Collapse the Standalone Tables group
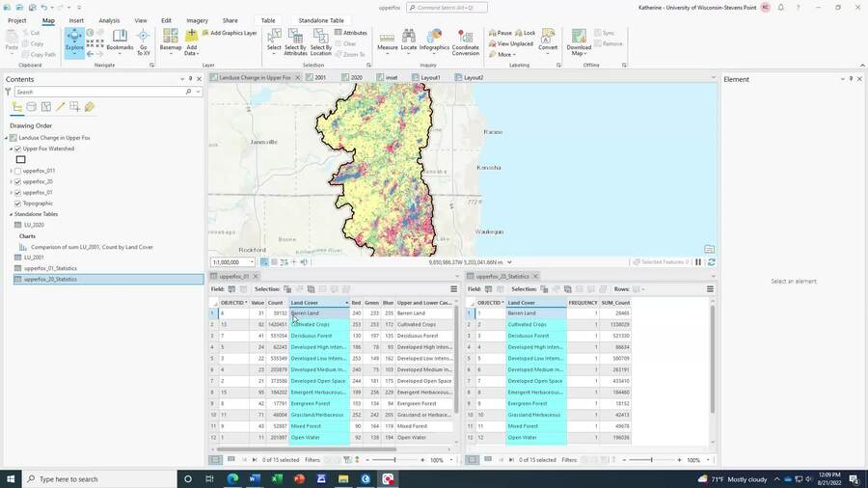 click(x=11, y=214)
